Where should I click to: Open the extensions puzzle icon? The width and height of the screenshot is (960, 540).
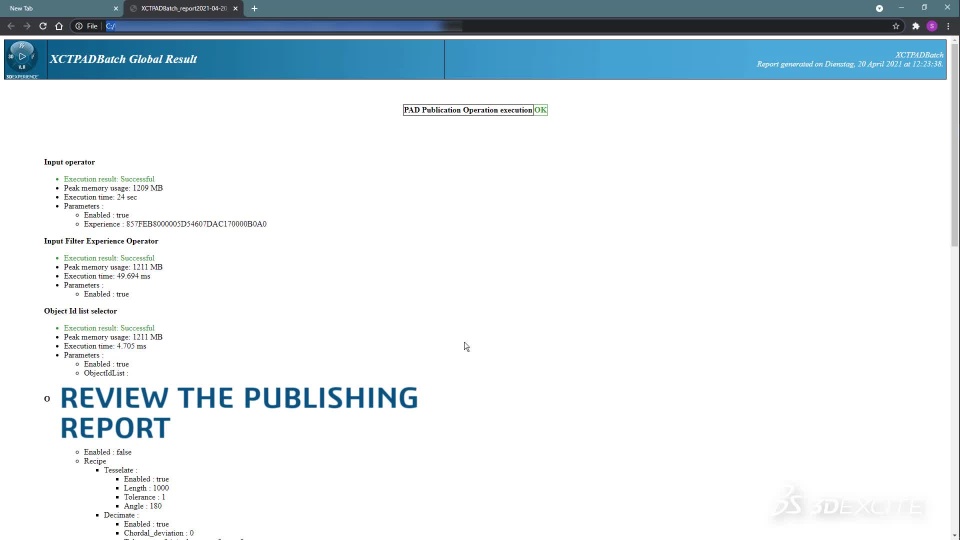point(916,26)
